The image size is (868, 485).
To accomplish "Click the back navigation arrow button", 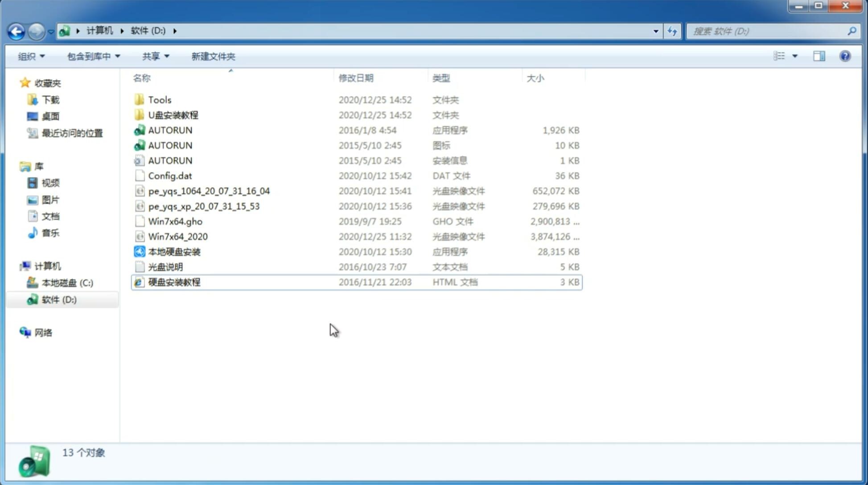I will tap(16, 30).
